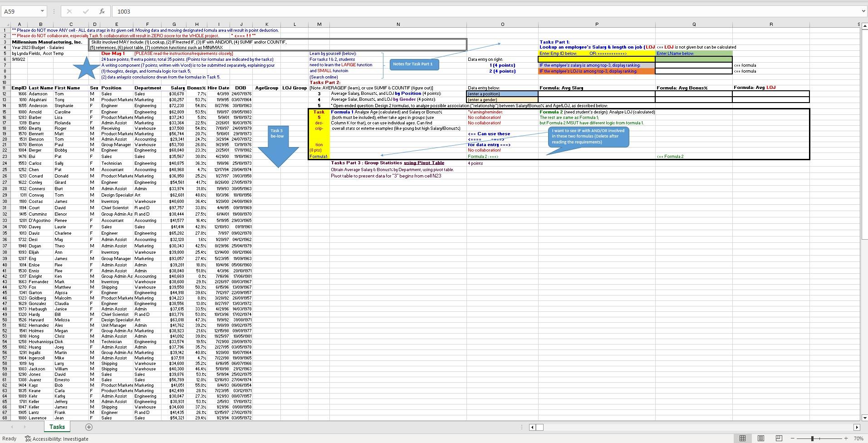Viewport: 868px width, 443px height.
Task: Click the Enter checkmark icon beside the formula bar
Action: 86,11
